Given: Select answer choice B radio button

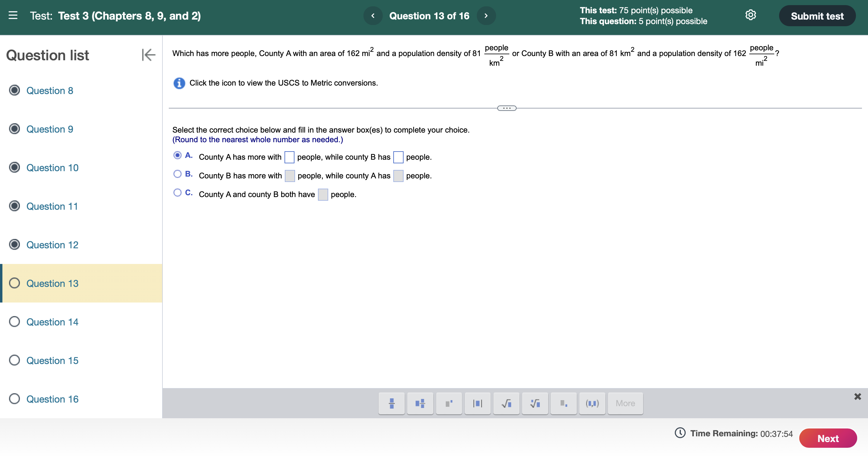Looking at the screenshot, I should point(177,174).
